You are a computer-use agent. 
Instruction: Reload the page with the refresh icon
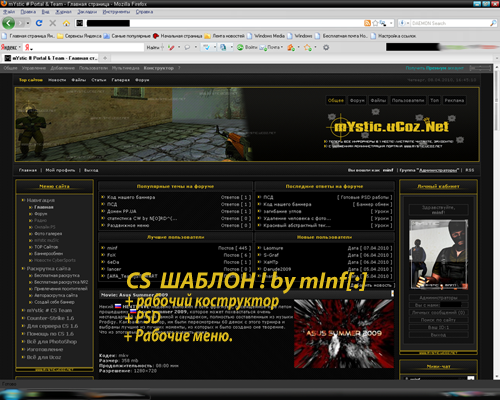[39, 23]
